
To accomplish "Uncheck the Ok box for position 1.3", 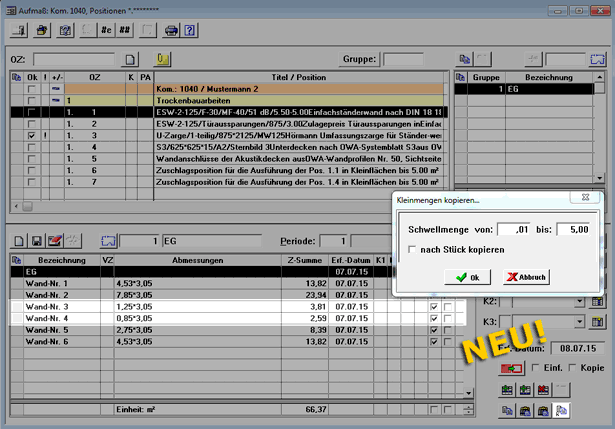I will [x=33, y=134].
